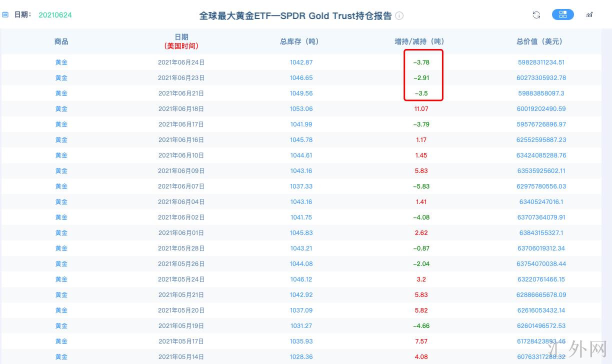Select date cell 2021年06月17日
Image resolution: width=612 pixels, height=364 pixels.
181,124
